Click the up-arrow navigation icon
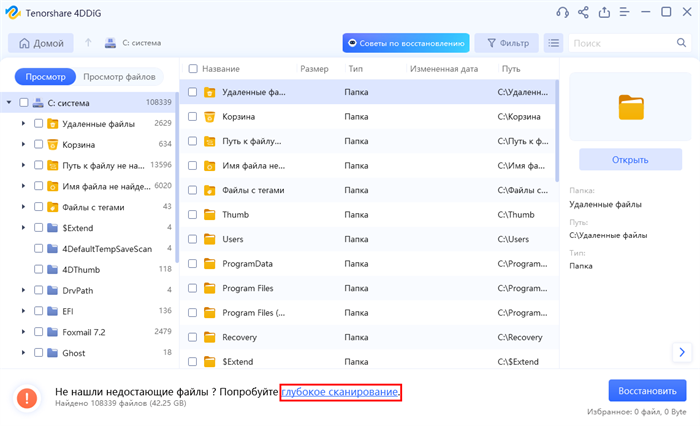Viewport: 700px width, 426px height. 88,43
